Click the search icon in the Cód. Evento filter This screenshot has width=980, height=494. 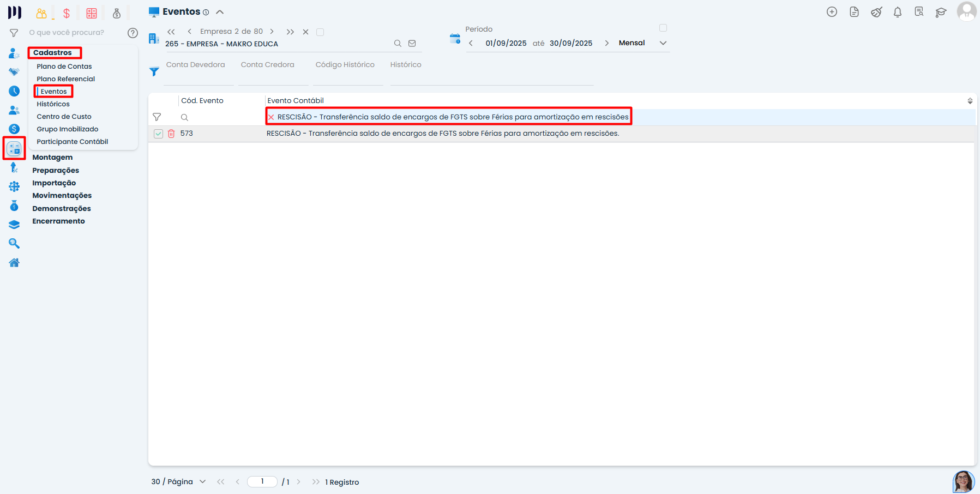click(x=185, y=117)
